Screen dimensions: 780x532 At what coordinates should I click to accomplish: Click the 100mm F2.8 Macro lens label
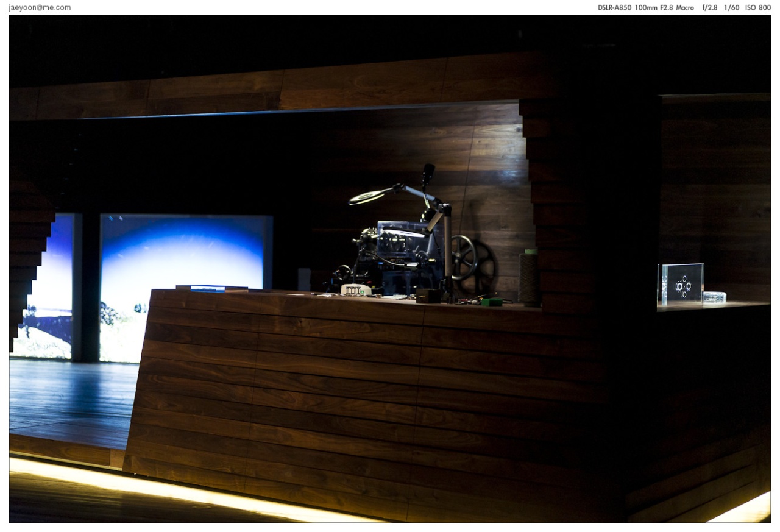coord(664,8)
